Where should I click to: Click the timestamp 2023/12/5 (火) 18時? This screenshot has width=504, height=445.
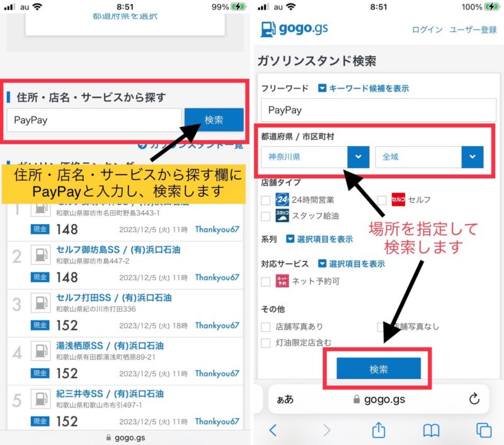[153, 325]
